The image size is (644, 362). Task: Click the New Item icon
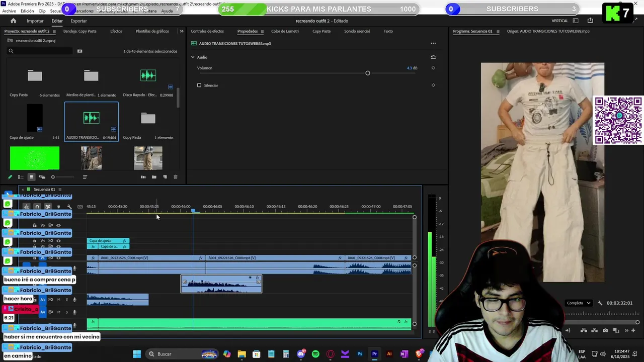[x=165, y=177]
